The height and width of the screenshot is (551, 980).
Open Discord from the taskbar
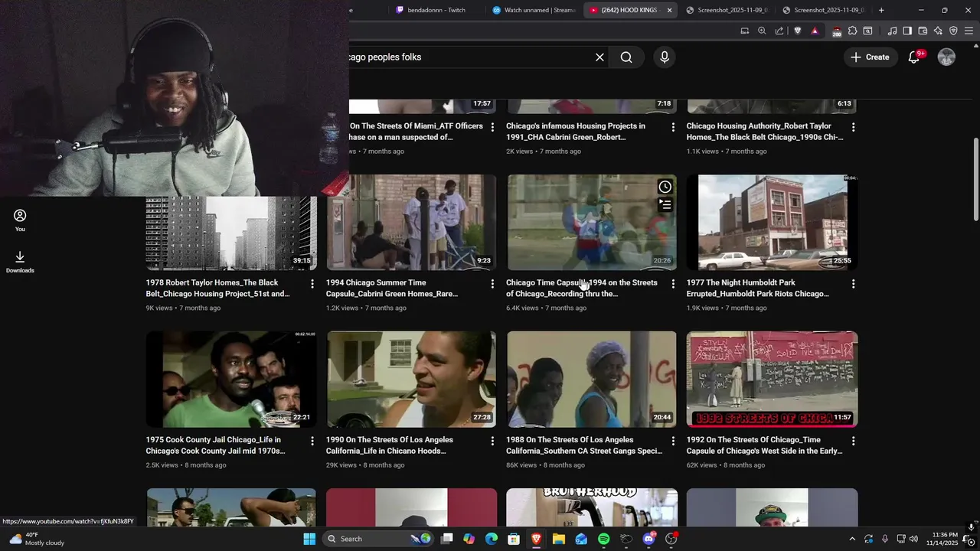[x=648, y=539]
